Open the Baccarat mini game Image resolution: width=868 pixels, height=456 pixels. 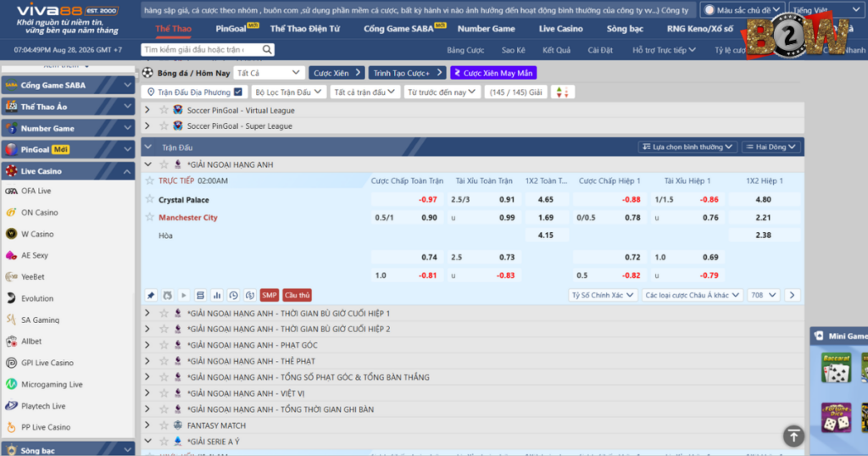coord(836,368)
